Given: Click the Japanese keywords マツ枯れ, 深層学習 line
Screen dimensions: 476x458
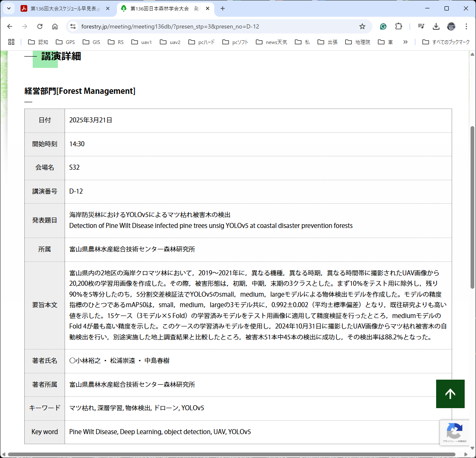Looking at the screenshot, I should [137, 408].
